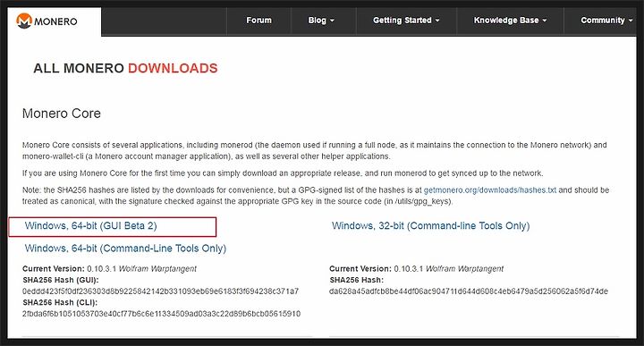
Task: Click the MONERO brand text
Action: (55, 21)
